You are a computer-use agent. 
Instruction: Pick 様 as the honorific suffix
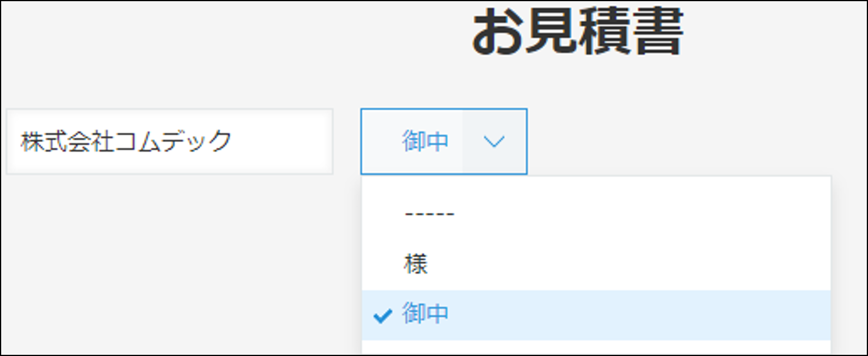[416, 265]
